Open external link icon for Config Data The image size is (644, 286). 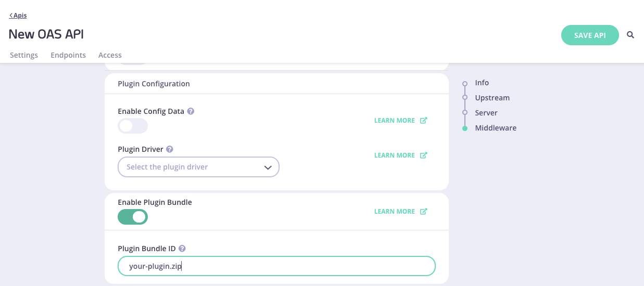(424, 120)
